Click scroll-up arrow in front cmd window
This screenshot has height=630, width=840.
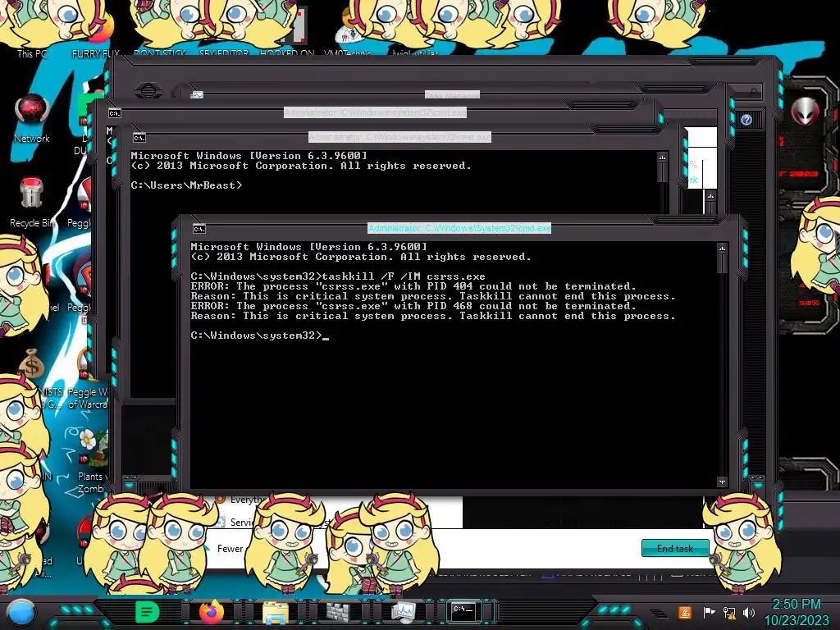click(x=722, y=248)
